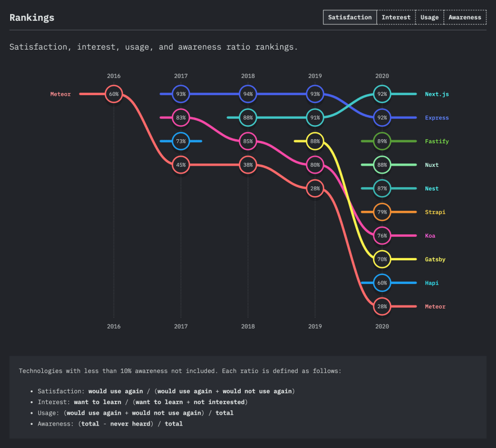Select Koa's 76% node in 2020

point(382,236)
